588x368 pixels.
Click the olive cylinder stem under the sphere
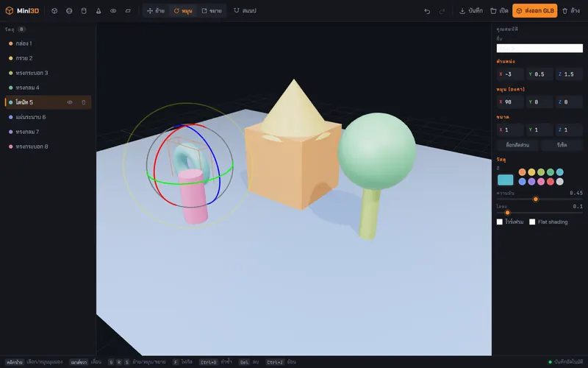(x=369, y=214)
